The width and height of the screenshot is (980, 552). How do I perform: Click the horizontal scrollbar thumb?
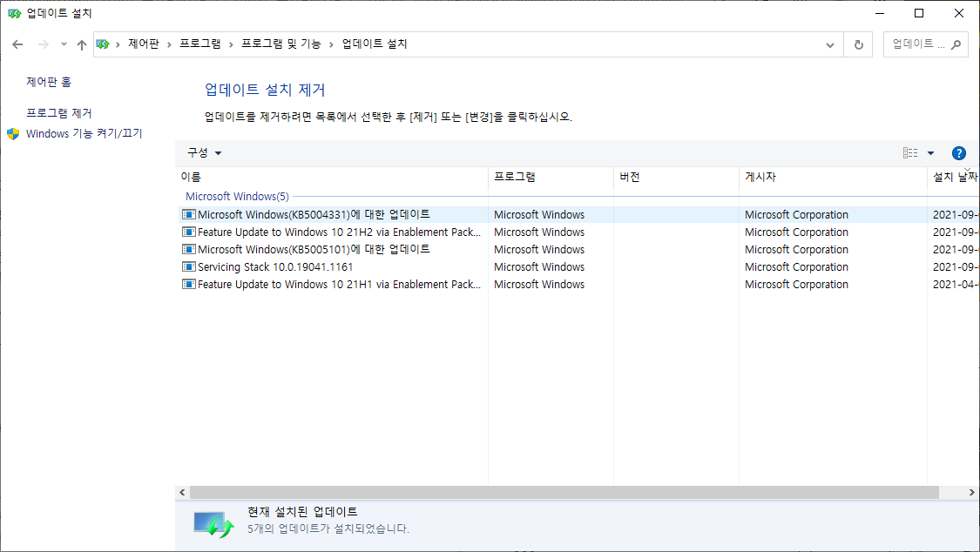click(x=564, y=493)
